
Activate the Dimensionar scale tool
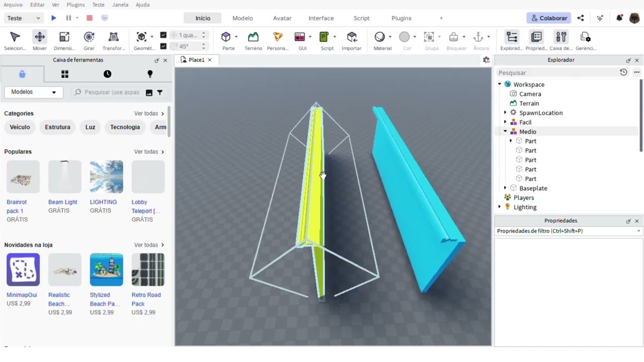coord(64,40)
